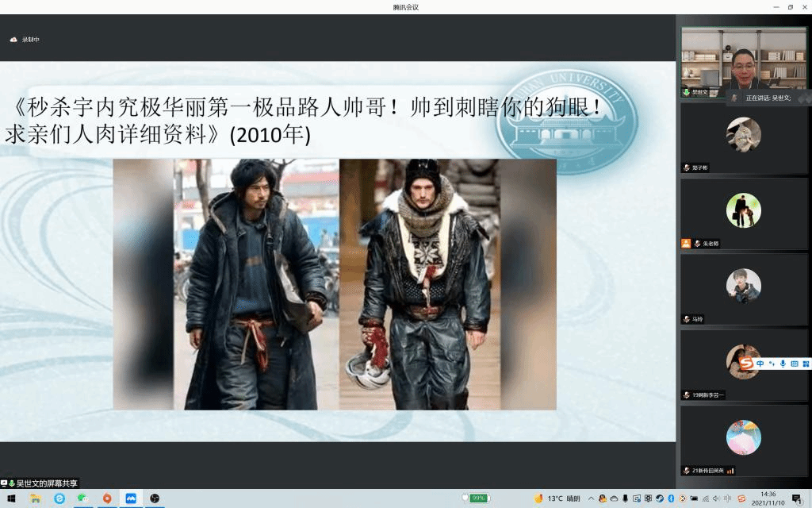Open the Sogou toolbar soft keyboard menu
812x508 pixels.
coord(794,363)
